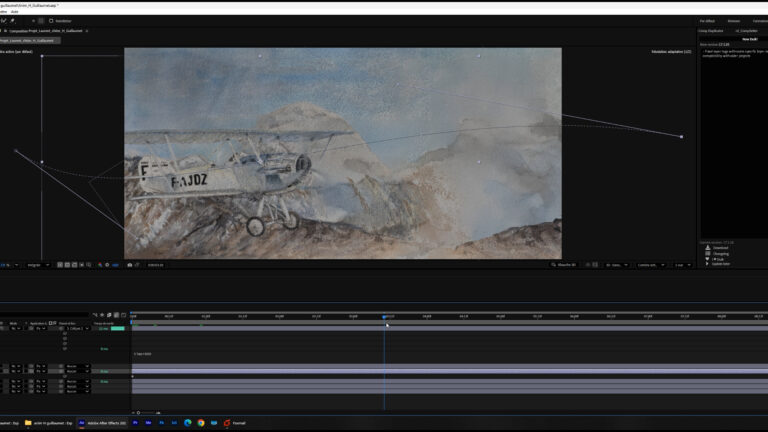Open the view layout dropdown
The width and height of the screenshot is (768, 432).
pyautogui.click(x=682, y=265)
